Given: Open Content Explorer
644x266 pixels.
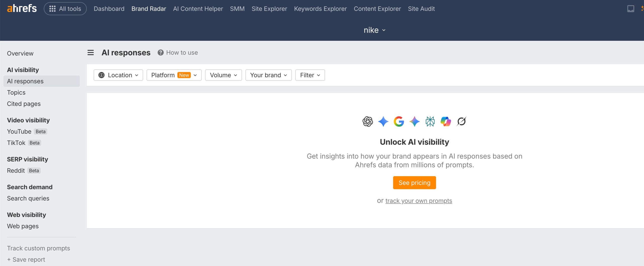Looking at the screenshot, I should (x=377, y=9).
